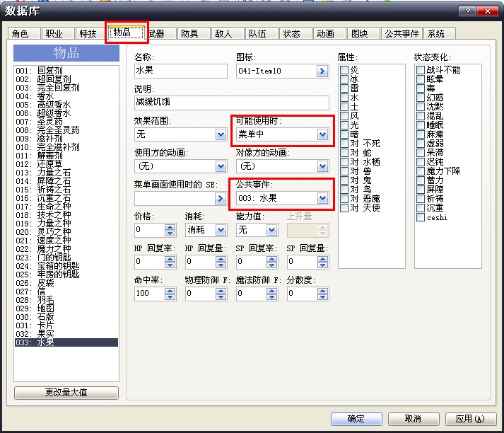
Task: Click the 命中率 field showing 100
Action: (149, 294)
